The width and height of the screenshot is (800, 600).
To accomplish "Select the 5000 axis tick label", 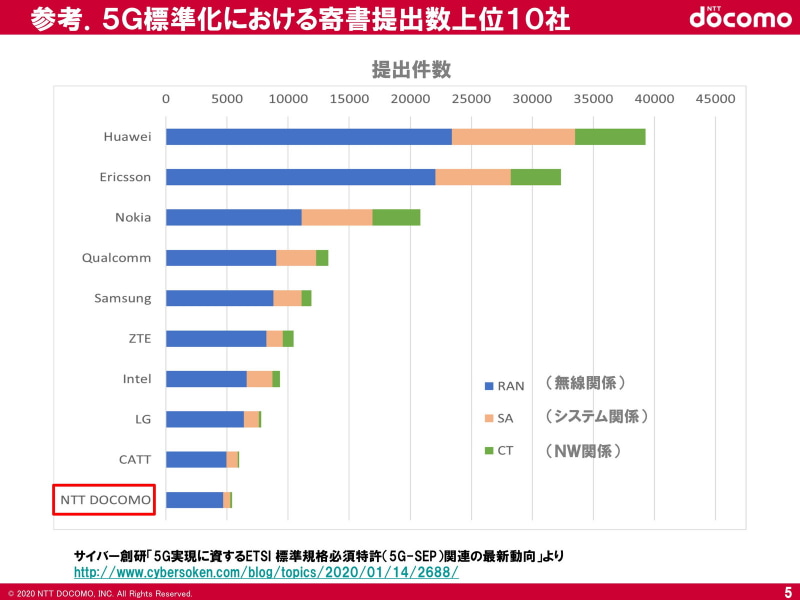I will point(227,99).
